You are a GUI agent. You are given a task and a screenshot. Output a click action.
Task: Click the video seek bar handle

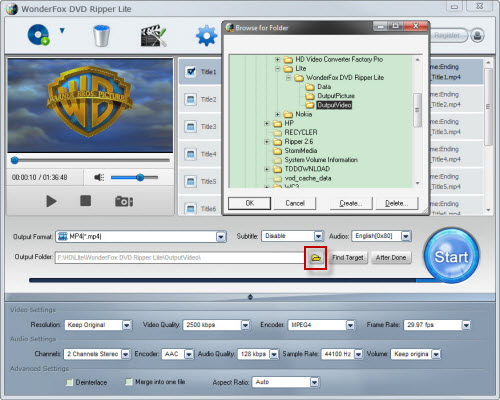coord(14,160)
